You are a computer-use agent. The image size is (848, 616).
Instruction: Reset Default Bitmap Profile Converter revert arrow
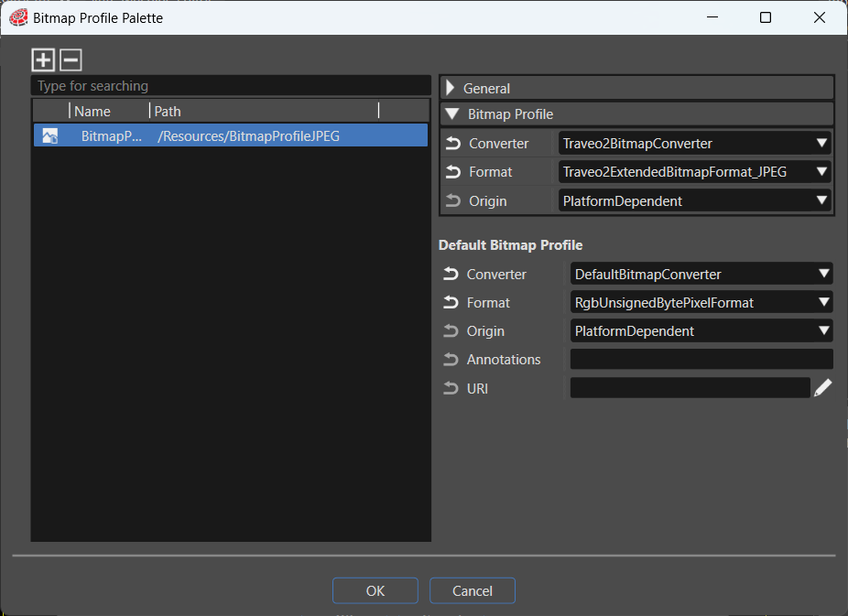coord(451,274)
